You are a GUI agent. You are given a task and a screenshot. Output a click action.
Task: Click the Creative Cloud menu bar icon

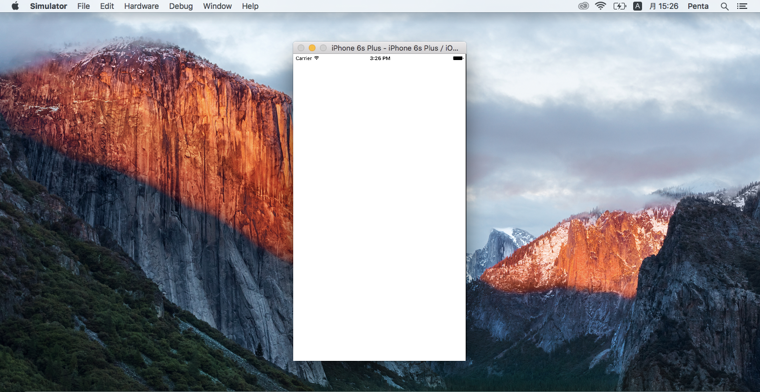(x=584, y=6)
